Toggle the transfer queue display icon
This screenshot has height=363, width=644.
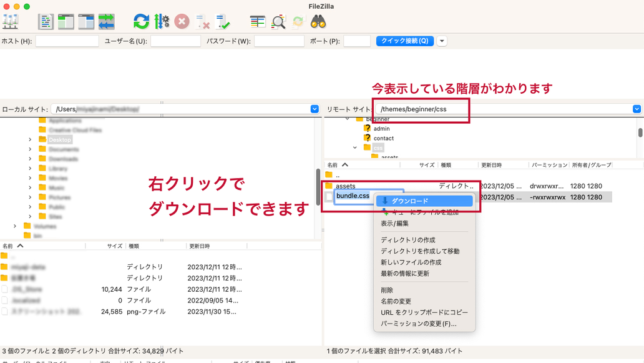point(106,21)
